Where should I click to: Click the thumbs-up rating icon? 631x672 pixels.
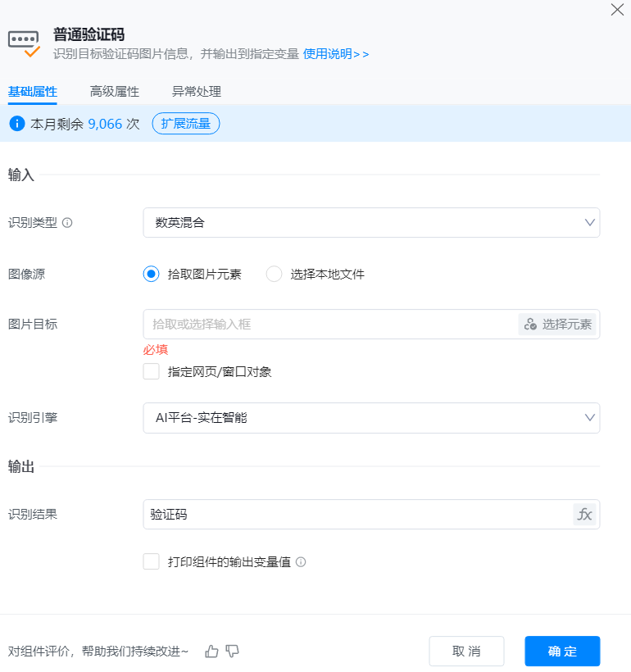pos(212,652)
